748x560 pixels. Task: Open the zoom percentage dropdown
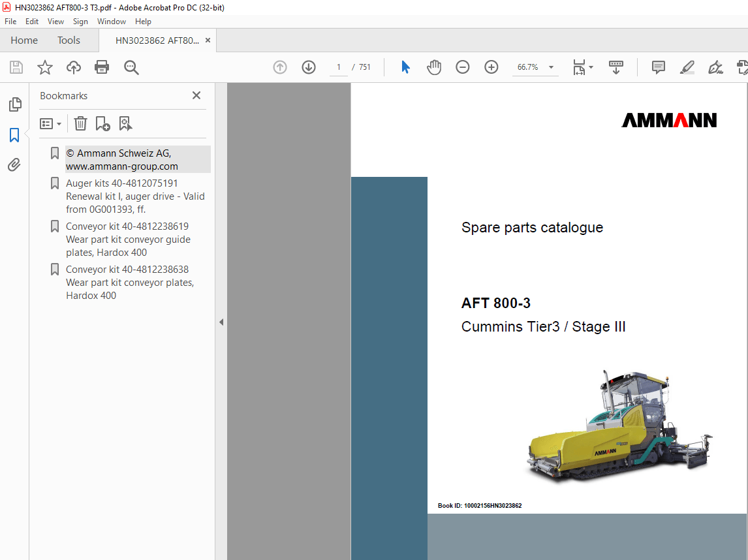point(550,67)
